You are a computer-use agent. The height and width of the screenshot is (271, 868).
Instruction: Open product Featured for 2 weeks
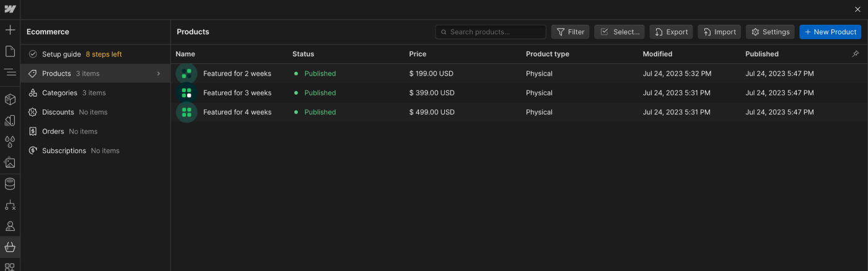coord(237,74)
